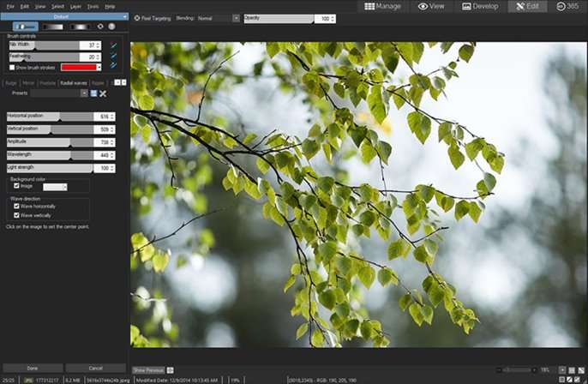This screenshot has width=588, height=384.
Task: Switch to the Radial waves tab
Action: (73, 83)
